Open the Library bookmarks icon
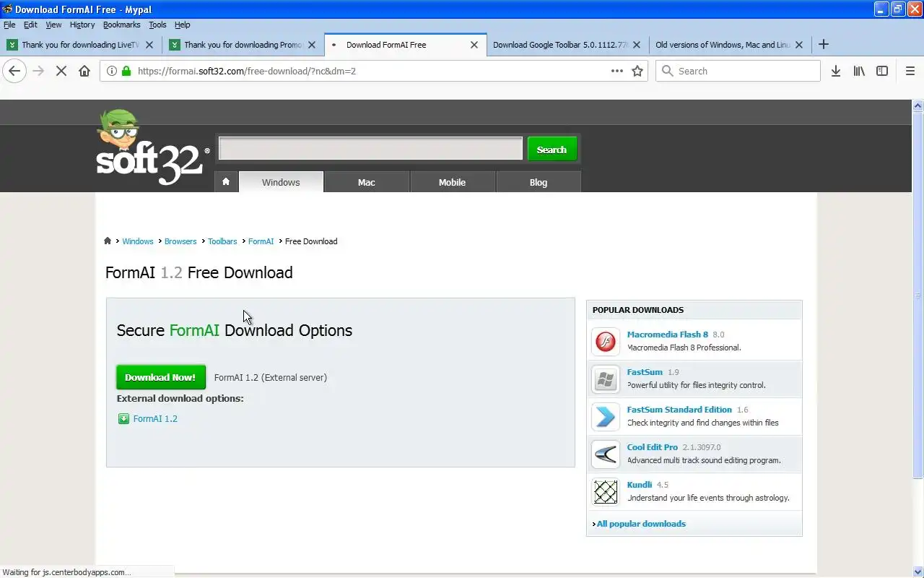 (859, 71)
